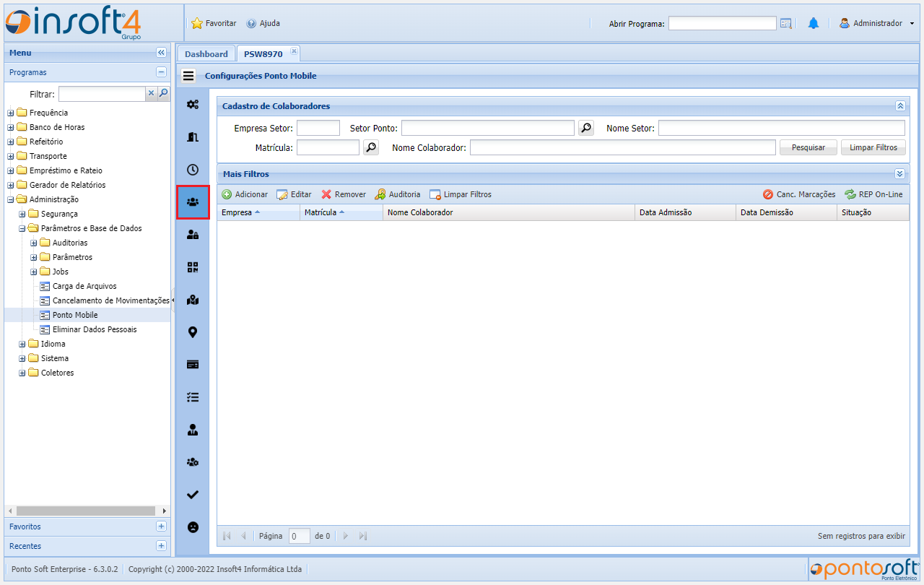Expand the Frequência folder in tree

11,113
